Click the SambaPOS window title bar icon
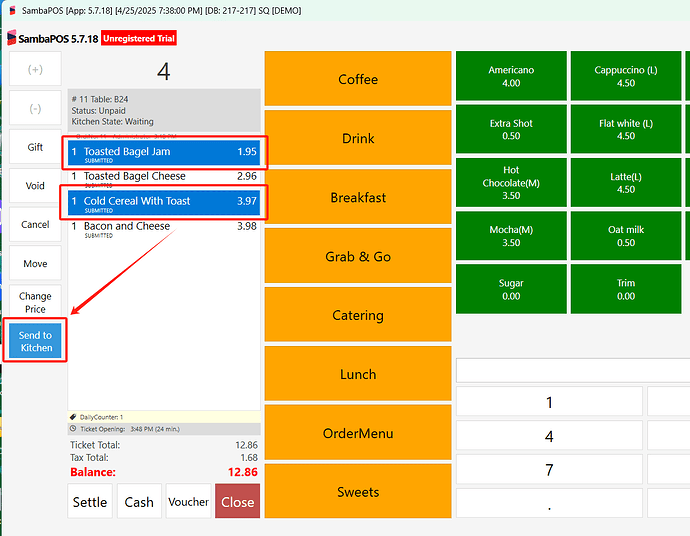This screenshot has height=536, width=690. point(12,10)
